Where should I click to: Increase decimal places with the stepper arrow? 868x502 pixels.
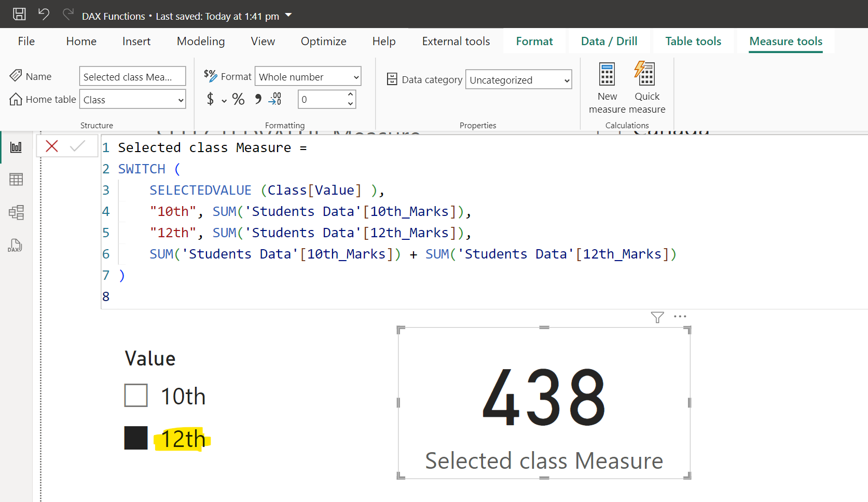351,95
